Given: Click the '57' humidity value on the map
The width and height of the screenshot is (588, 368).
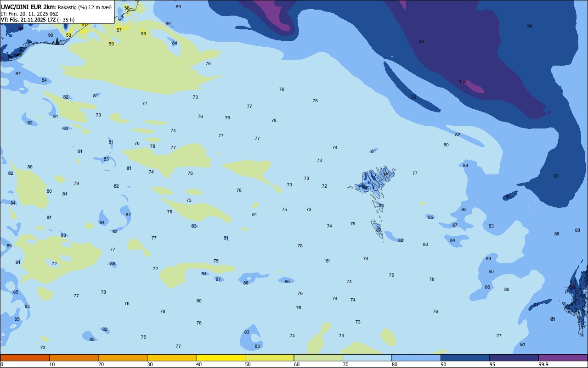Looking at the screenshot, I should (119, 30).
